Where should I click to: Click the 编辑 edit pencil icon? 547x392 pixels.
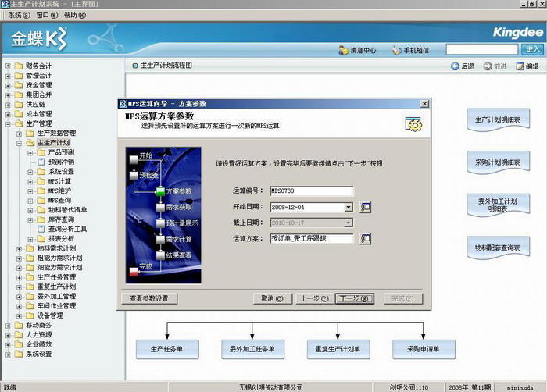click(x=520, y=66)
